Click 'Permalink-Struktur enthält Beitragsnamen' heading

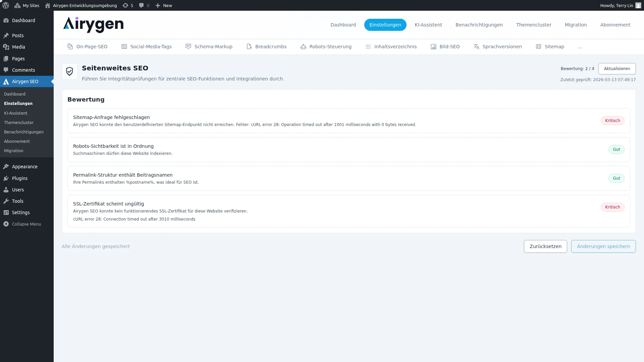pos(123,175)
